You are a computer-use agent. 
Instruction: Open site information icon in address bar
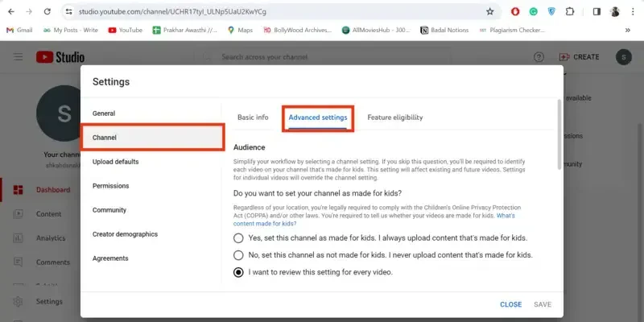(69, 12)
